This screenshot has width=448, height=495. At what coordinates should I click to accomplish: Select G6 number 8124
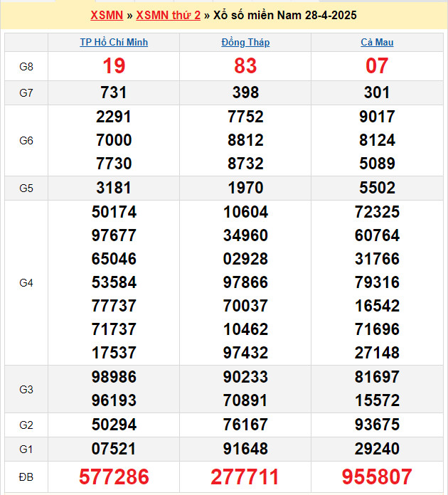coord(377,140)
